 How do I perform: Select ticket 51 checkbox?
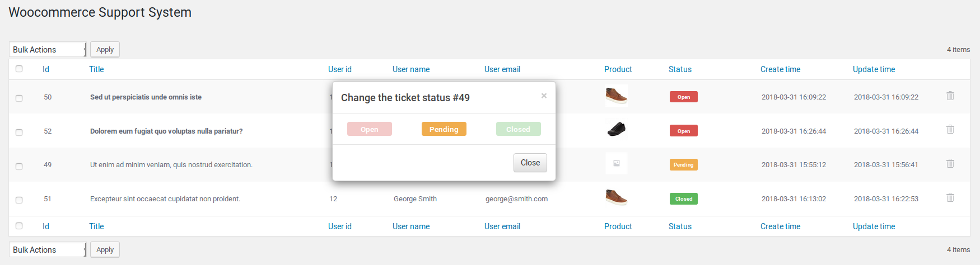click(x=19, y=200)
